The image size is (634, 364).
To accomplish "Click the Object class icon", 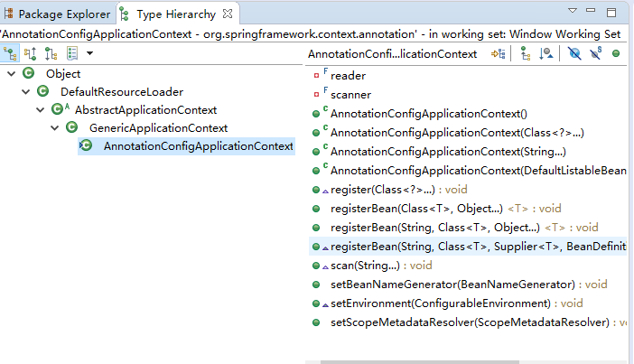I will tap(28, 73).
